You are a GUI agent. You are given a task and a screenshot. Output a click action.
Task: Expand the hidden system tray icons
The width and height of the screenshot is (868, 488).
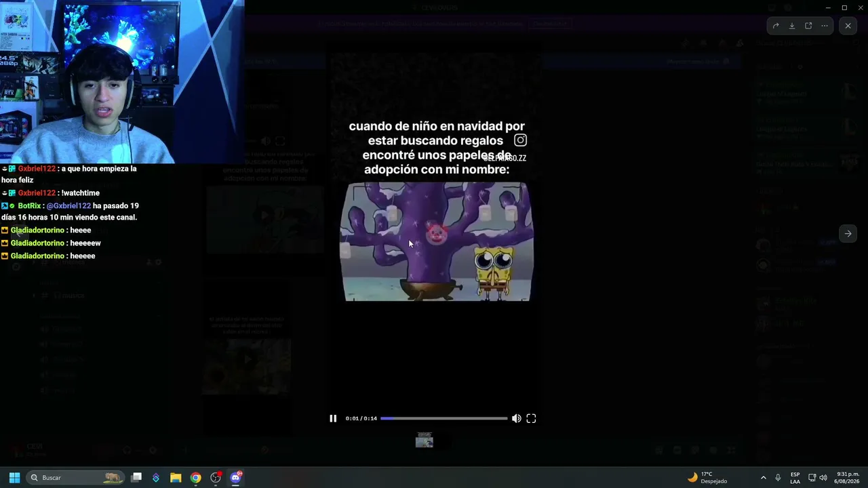coord(763,478)
